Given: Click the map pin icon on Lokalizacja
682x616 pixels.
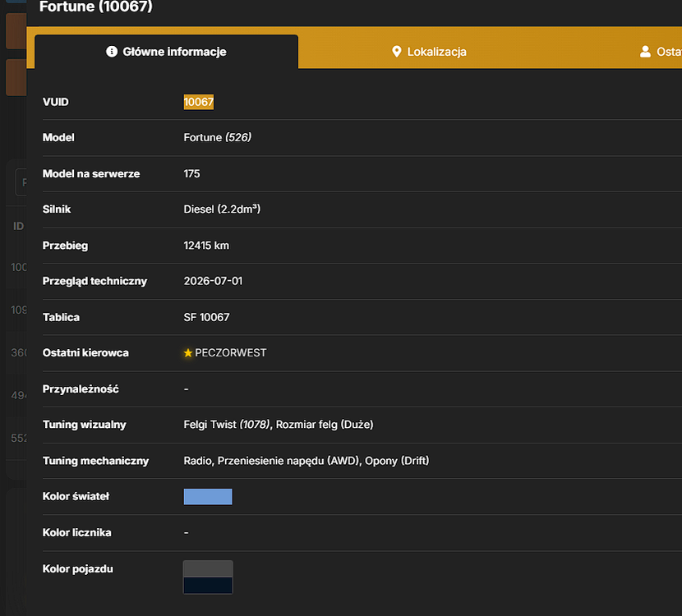Looking at the screenshot, I should [x=396, y=52].
